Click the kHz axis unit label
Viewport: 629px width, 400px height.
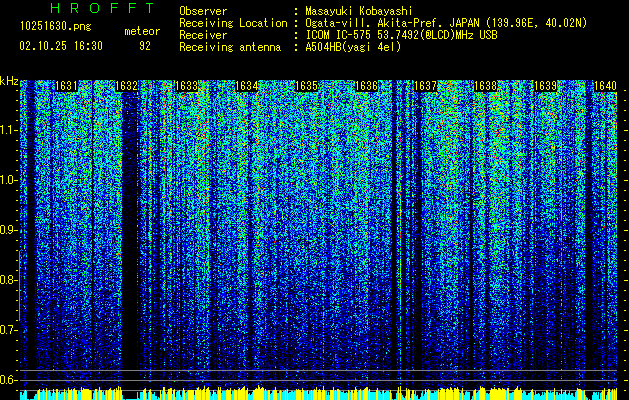click(9, 81)
